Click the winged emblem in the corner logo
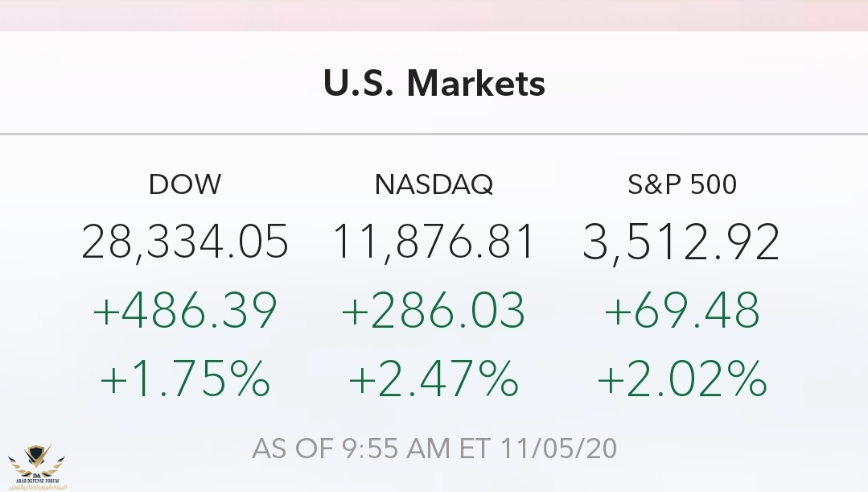This screenshot has width=868, height=492. (37, 459)
